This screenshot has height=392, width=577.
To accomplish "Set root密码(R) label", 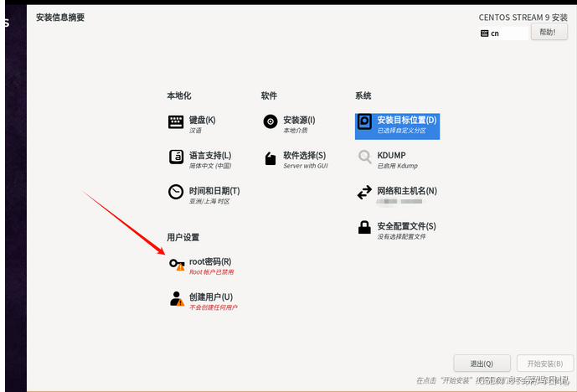I will pyautogui.click(x=210, y=261).
